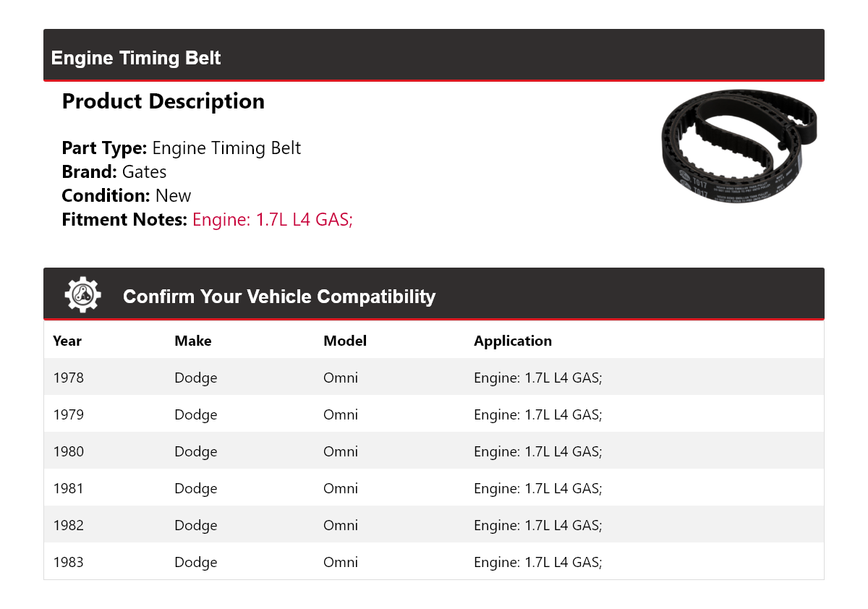Click the Condition: New line
868x609 pixels.
tap(127, 195)
